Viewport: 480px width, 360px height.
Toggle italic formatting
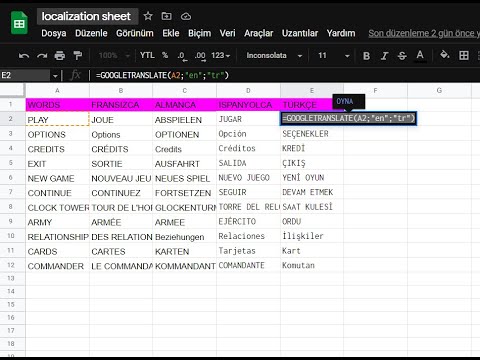coord(384,56)
